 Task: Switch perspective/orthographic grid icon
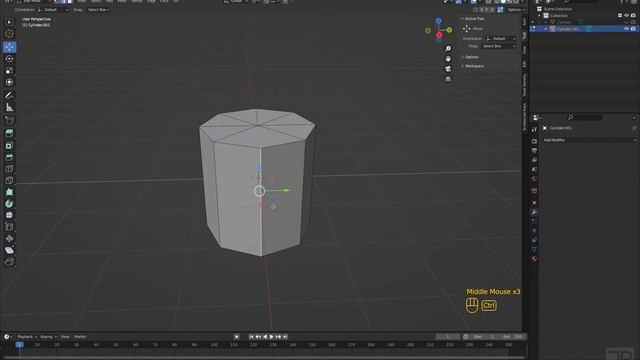pyautogui.click(x=448, y=79)
